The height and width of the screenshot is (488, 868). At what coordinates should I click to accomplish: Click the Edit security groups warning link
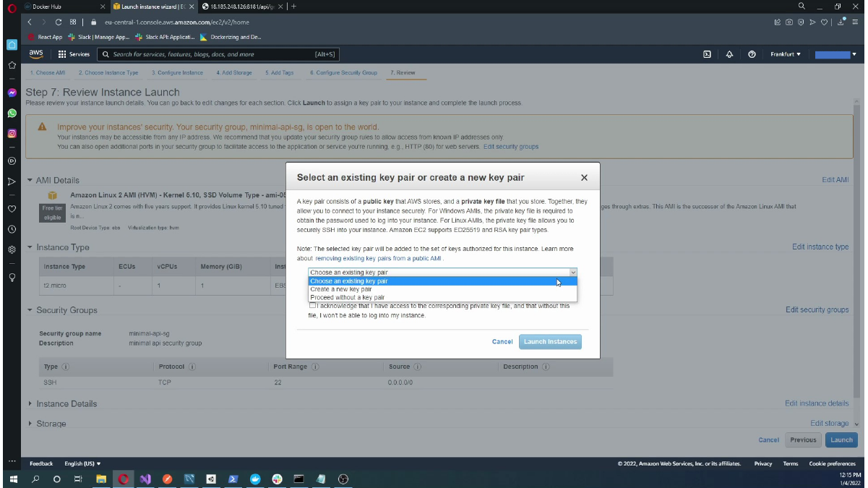click(511, 147)
